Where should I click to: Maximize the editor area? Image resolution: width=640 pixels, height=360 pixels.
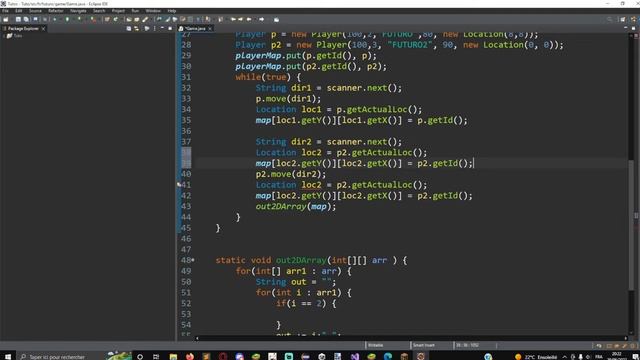point(633,28)
